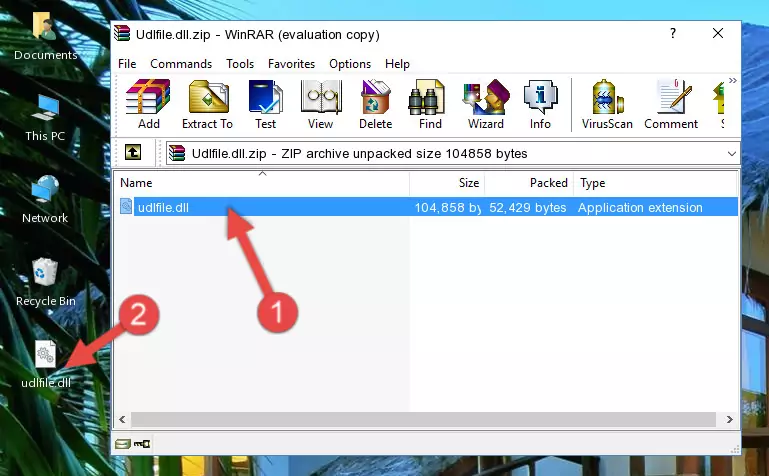Click the archive path text in address bar
769x476 pixels.
pos(359,153)
